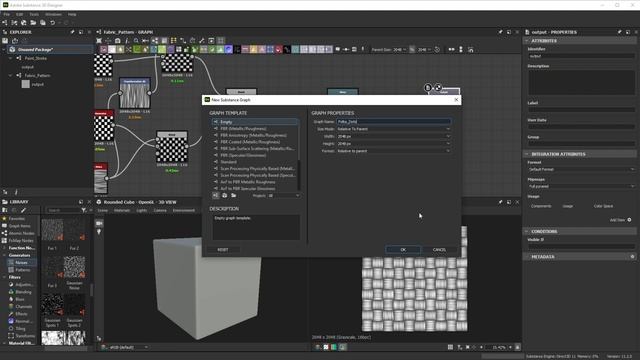Collapse the Paint_Stroke graph in Explorer

pyautogui.click(x=11, y=58)
